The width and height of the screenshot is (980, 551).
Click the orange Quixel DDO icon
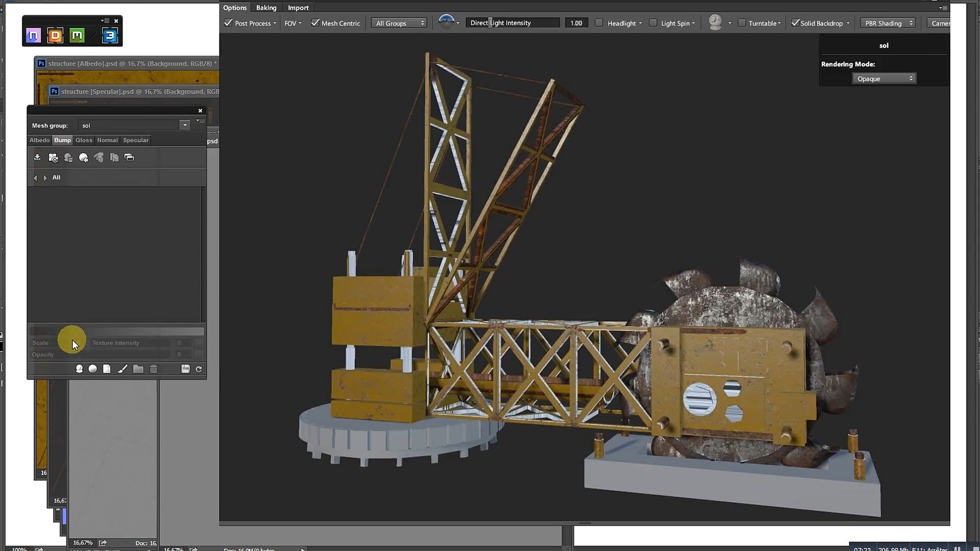55,35
